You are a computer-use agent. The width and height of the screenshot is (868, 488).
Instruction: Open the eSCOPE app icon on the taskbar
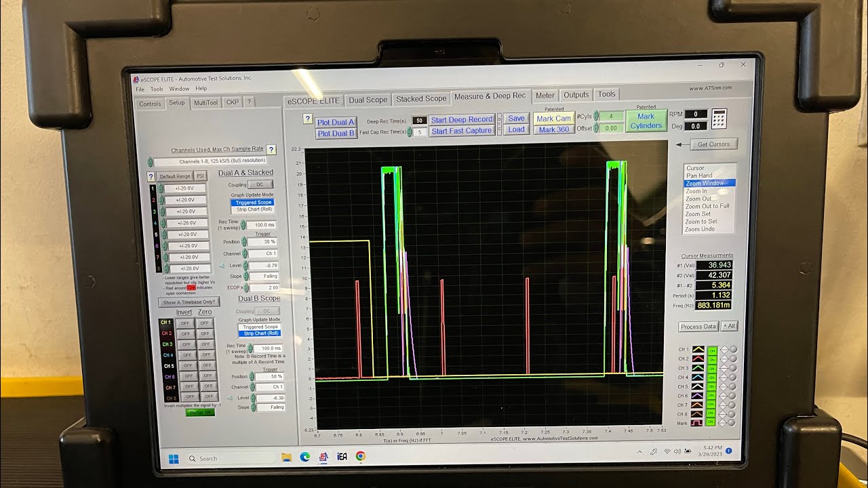coord(323,457)
